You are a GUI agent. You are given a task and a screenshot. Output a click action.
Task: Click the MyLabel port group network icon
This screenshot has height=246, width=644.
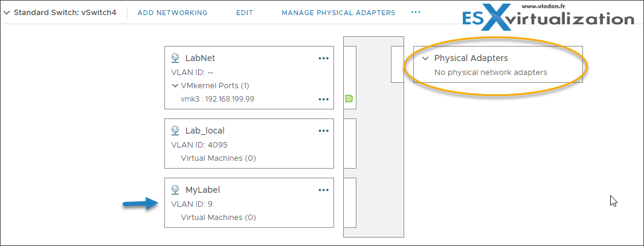tap(175, 190)
